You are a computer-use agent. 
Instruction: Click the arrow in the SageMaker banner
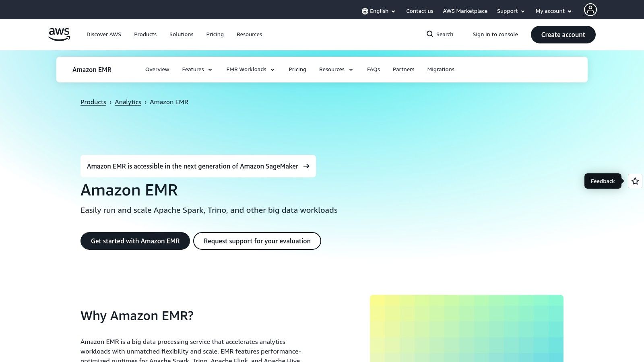(x=307, y=166)
